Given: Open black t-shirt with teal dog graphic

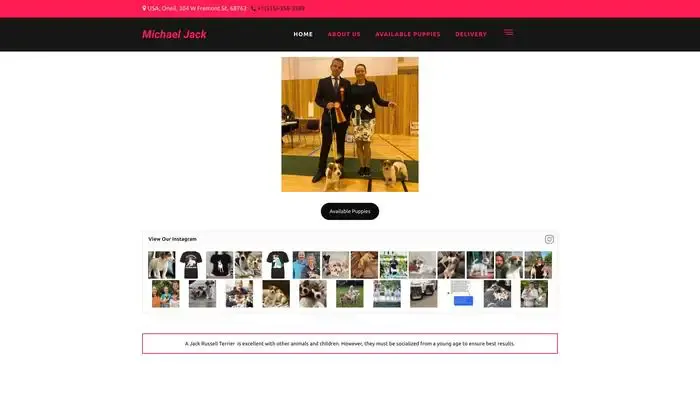Looking at the screenshot, I should [x=277, y=265].
